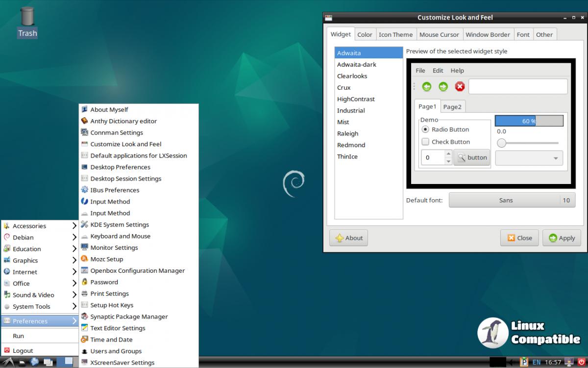588x368 pixels.
Task: Expand the System Tools submenu
Action: point(39,306)
